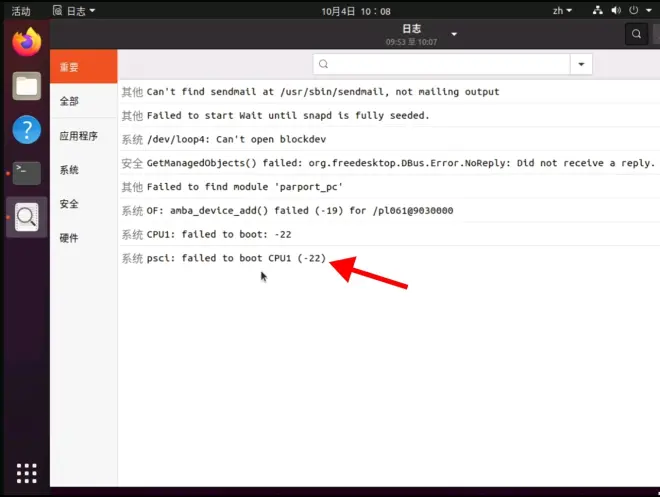The image size is (660, 497).
Task: Open the 'CPU1: failed to boot: -22' entry
Action: (x=389, y=234)
